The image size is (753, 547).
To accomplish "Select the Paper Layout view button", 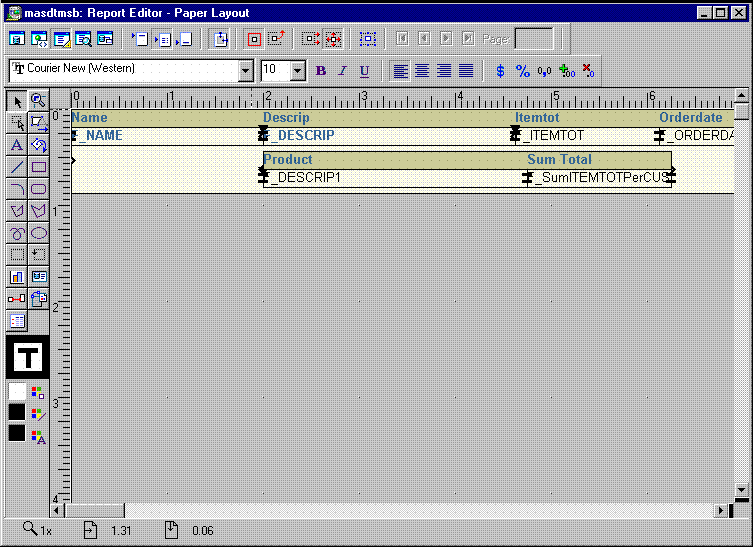I will [x=61, y=39].
